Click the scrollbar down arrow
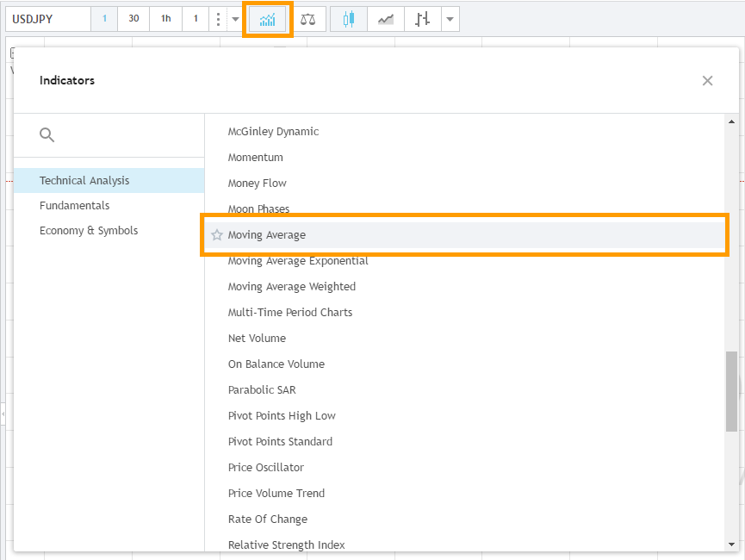The image size is (745, 560). tap(732, 544)
